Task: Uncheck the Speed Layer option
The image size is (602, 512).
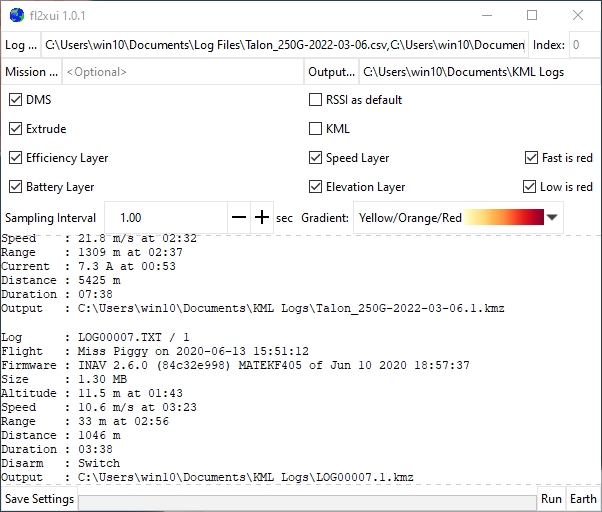Action: 316,158
